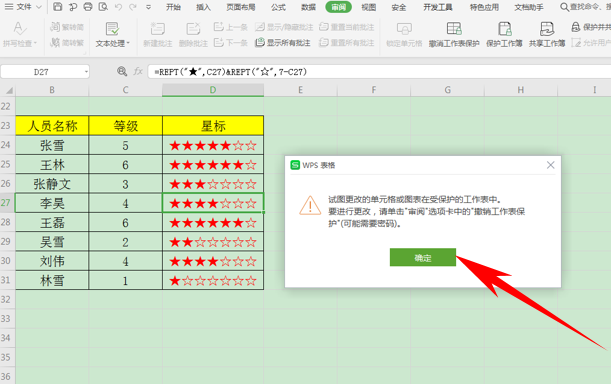Switch to the 公式 ribbon tab

(278, 7)
